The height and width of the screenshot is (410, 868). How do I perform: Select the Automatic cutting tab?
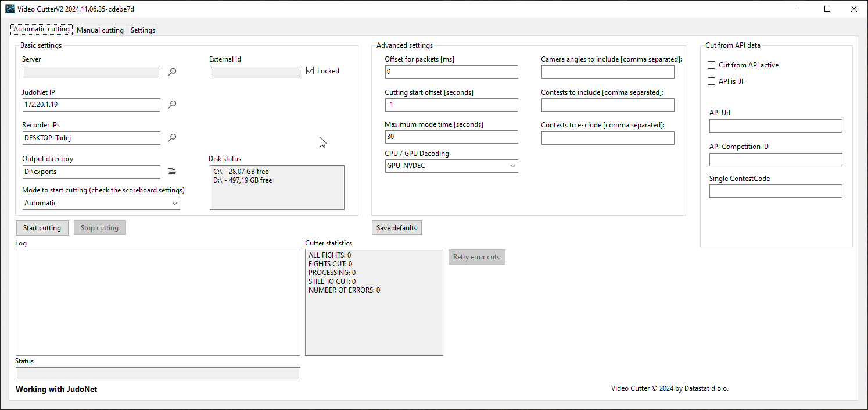pos(41,29)
